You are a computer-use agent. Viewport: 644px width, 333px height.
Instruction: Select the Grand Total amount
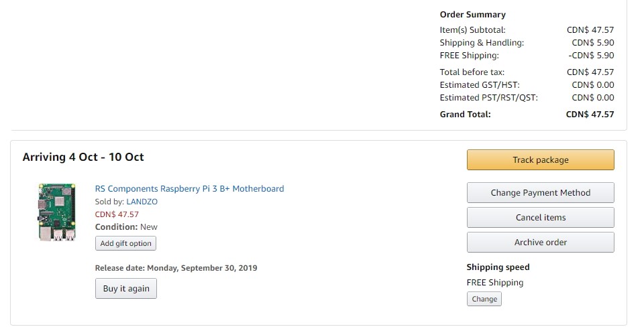pos(590,115)
